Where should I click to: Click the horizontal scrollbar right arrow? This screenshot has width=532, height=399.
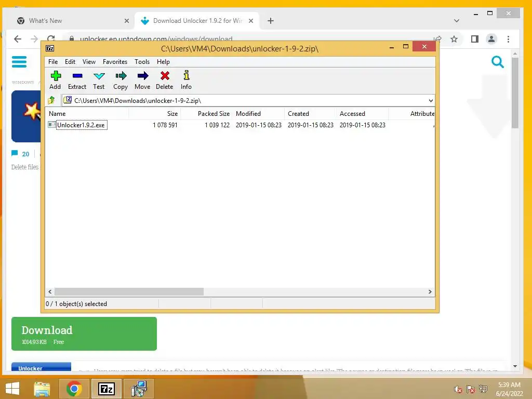click(x=430, y=291)
